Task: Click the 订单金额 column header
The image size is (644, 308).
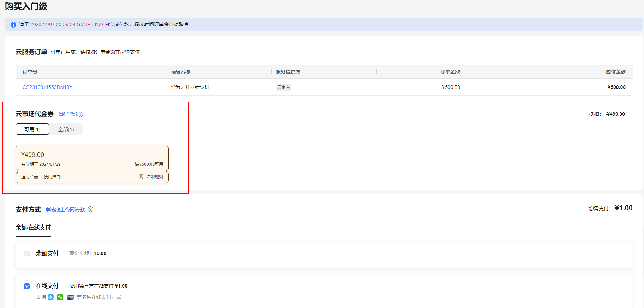Action: click(x=450, y=72)
